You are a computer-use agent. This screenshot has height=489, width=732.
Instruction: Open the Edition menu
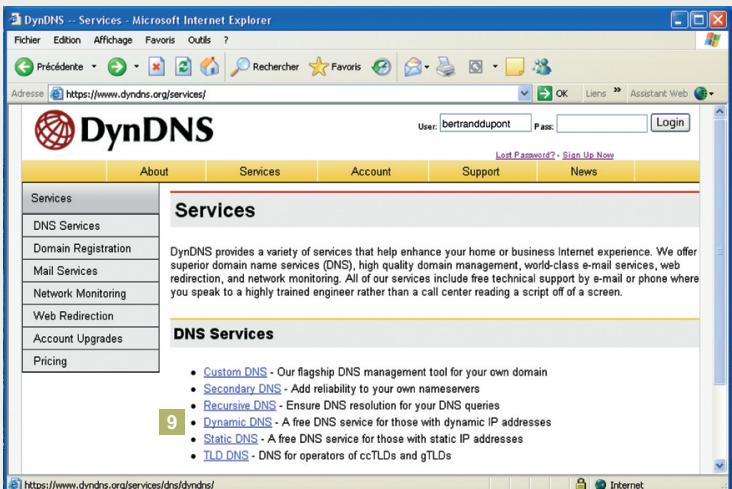(67, 40)
